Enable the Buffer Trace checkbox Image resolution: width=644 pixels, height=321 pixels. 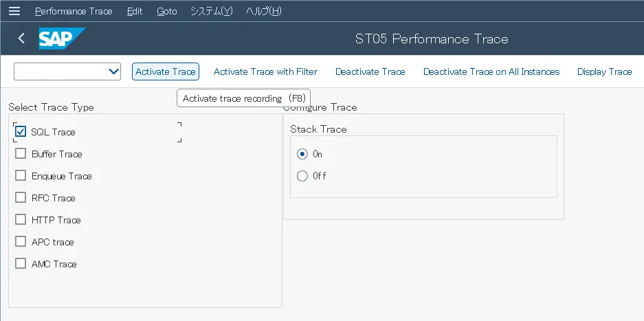coord(21,154)
